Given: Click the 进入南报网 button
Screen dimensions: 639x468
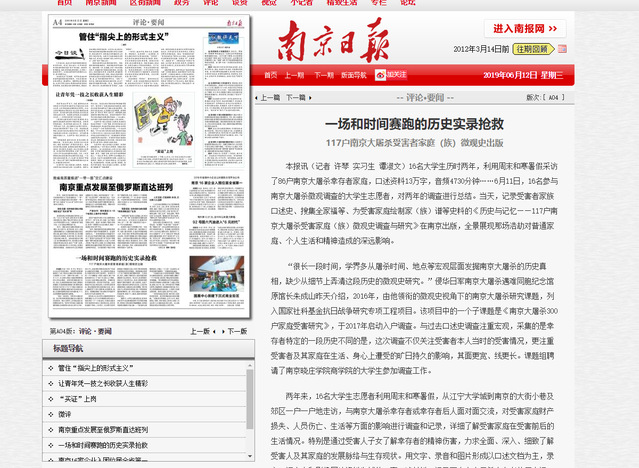Looking at the screenshot, I should (530, 29).
